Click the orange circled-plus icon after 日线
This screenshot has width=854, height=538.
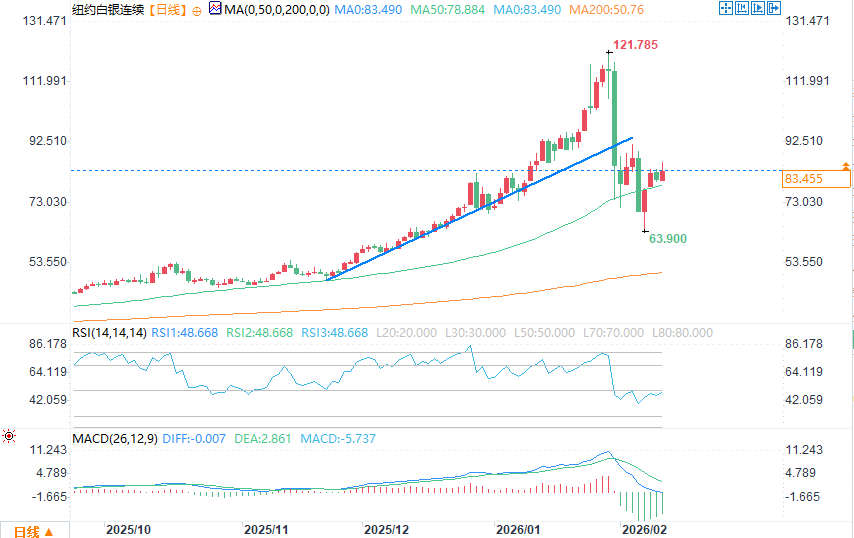point(197,10)
